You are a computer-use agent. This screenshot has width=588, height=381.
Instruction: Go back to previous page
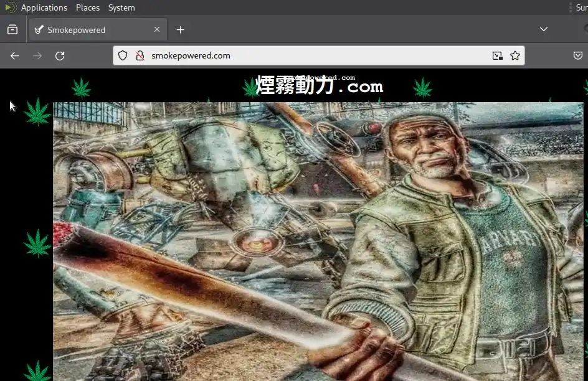tap(15, 56)
